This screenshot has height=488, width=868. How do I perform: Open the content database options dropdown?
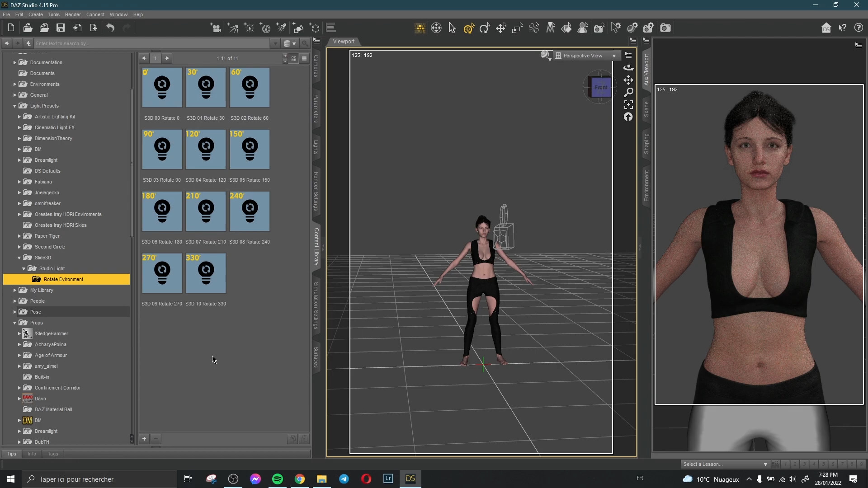(x=289, y=43)
